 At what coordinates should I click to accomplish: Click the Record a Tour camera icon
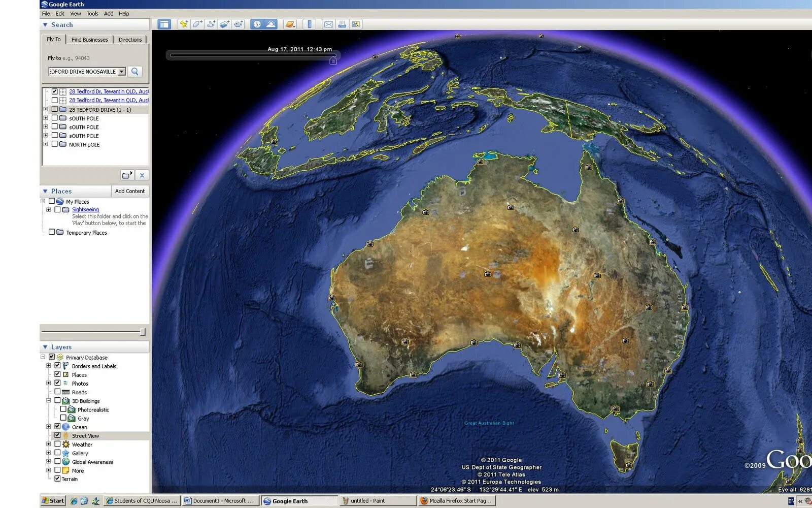click(239, 24)
